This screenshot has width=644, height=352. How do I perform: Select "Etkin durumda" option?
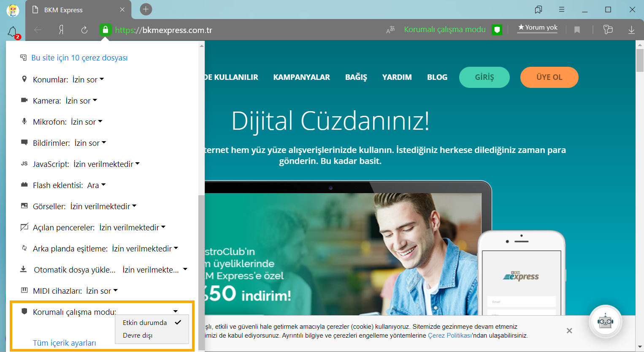[152, 322]
